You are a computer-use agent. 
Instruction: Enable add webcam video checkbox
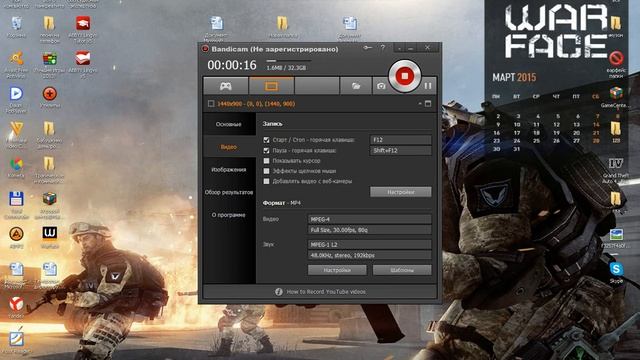(x=267, y=181)
